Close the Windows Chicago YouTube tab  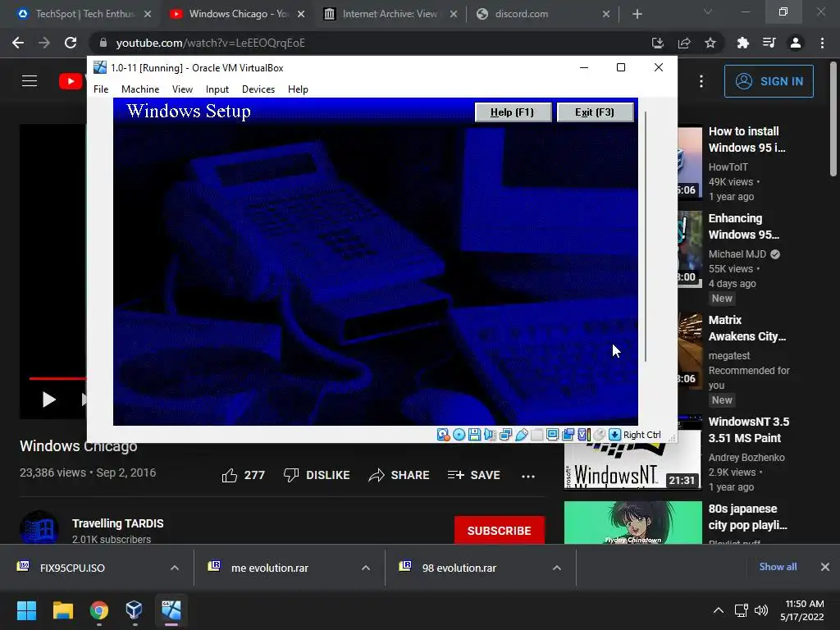(301, 14)
